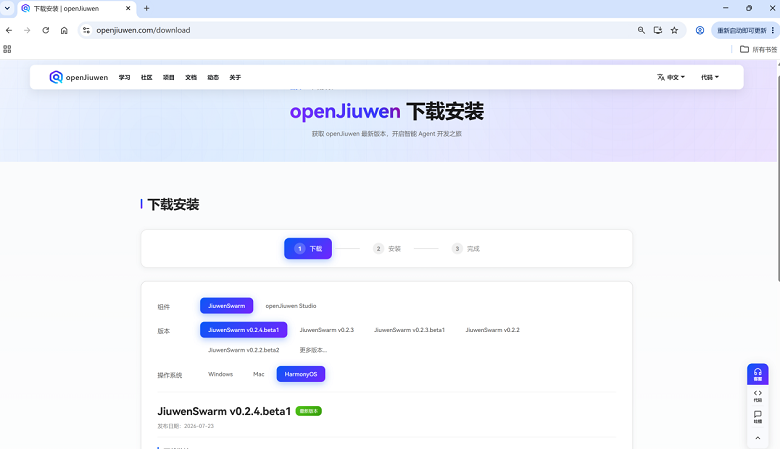Viewport: 780px width, 449px height.
Task: Select the JiuwenSwarm component option
Action: [x=226, y=306]
